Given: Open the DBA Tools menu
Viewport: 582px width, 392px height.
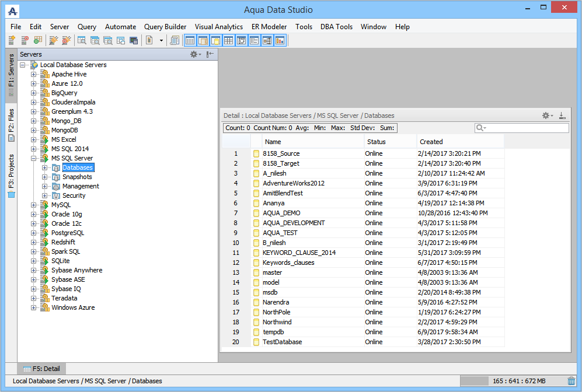Looking at the screenshot, I should 336,27.
